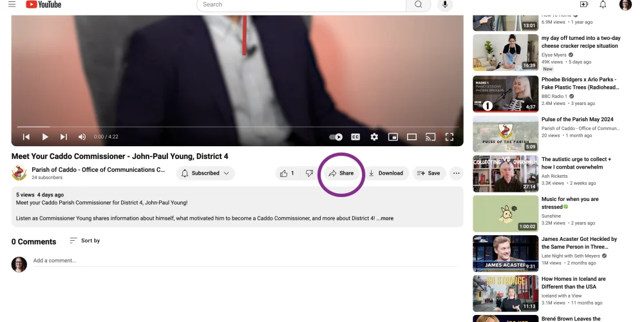The image size is (644, 322).
Task: Enable miniplayer mode
Action: [x=393, y=137]
